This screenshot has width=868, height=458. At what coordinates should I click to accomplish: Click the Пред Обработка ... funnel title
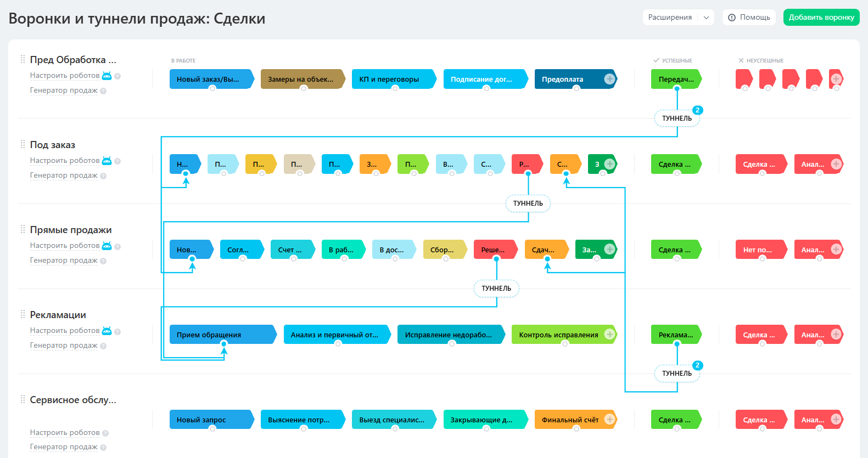73,59
